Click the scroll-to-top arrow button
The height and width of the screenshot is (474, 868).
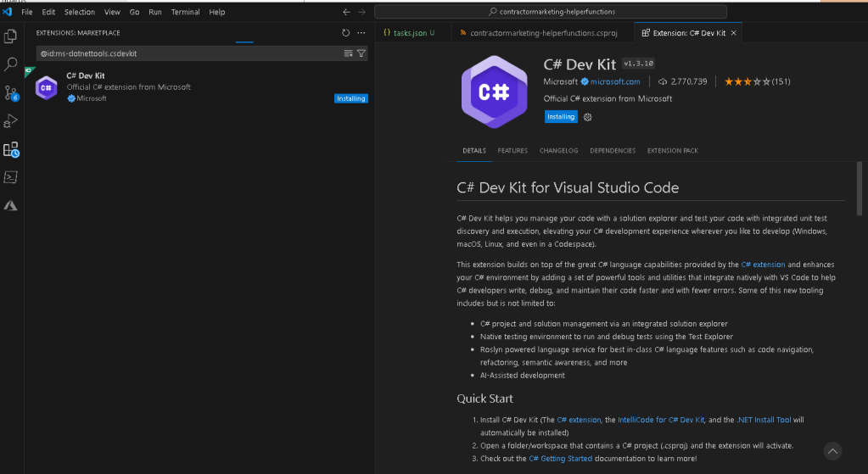pos(832,451)
